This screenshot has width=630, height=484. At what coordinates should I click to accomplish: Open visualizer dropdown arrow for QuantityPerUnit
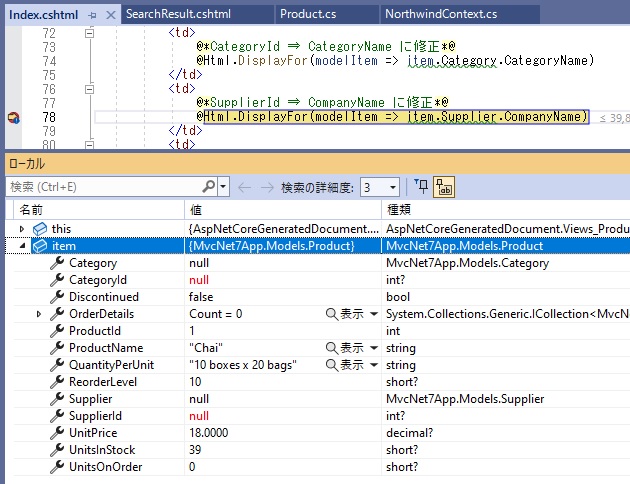point(374,365)
